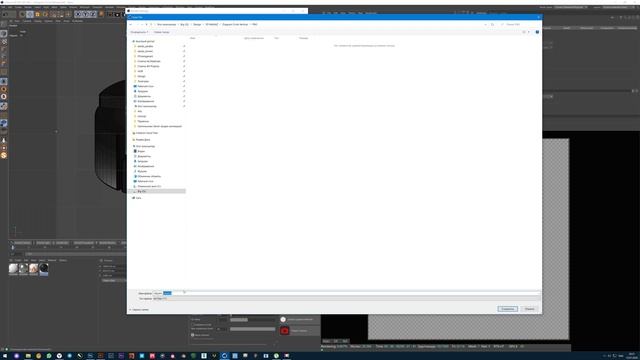The image size is (640, 360).
Task: Open recent locations dropdown arrow
Action: [142, 24]
